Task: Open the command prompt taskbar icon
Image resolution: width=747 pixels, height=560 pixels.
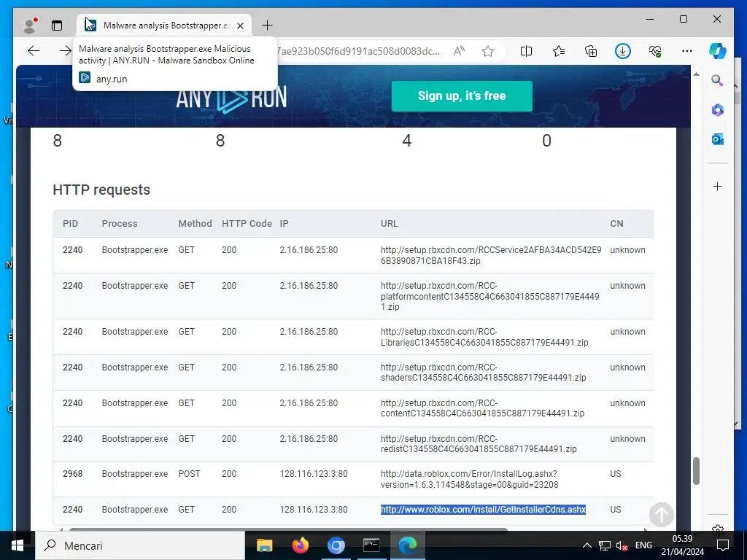Action: point(371,545)
